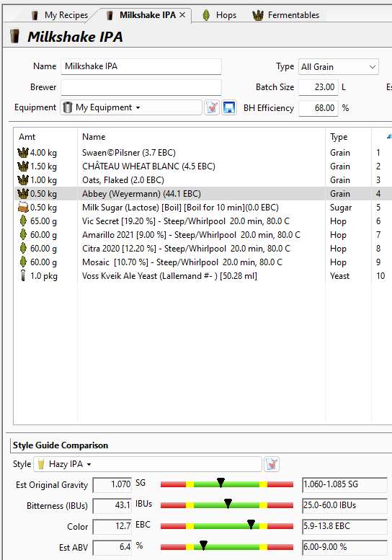Click the Est ABV slider bar
The width and height of the screenshot is (392, 560).
(227, 546)
